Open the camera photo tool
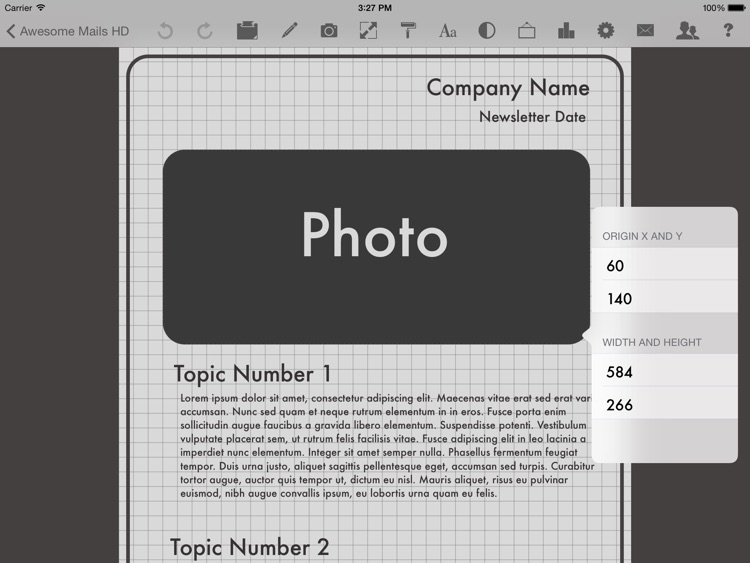 [329, 31]
